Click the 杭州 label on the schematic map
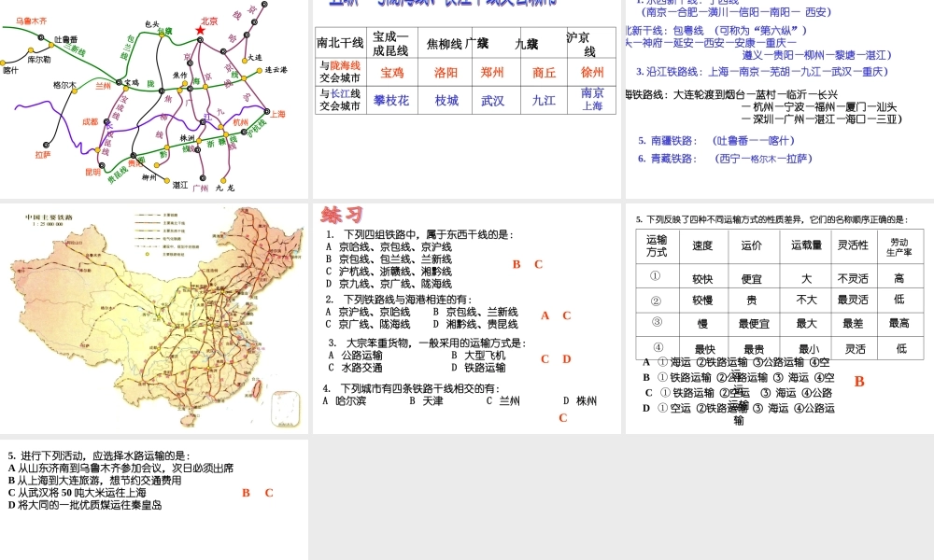Viewport: 934px width, 560px height. 241,122
